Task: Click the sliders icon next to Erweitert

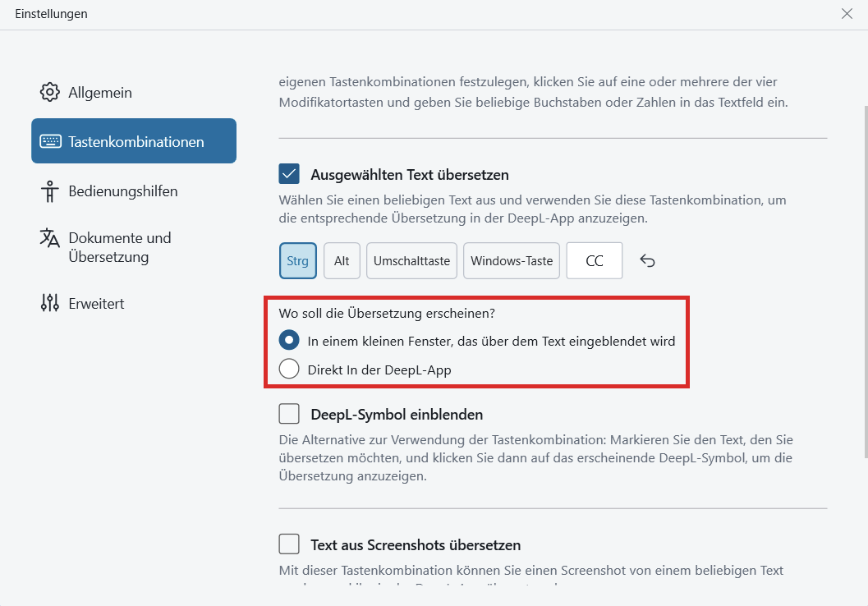Action: (x=50, y=303)
